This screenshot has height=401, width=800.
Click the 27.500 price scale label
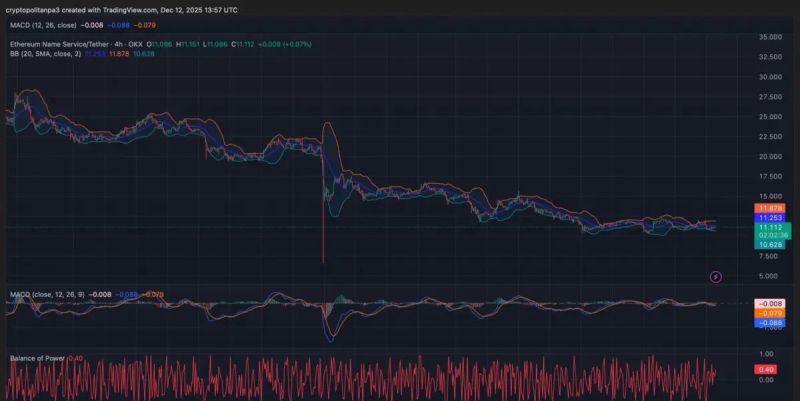click(770, 97)
